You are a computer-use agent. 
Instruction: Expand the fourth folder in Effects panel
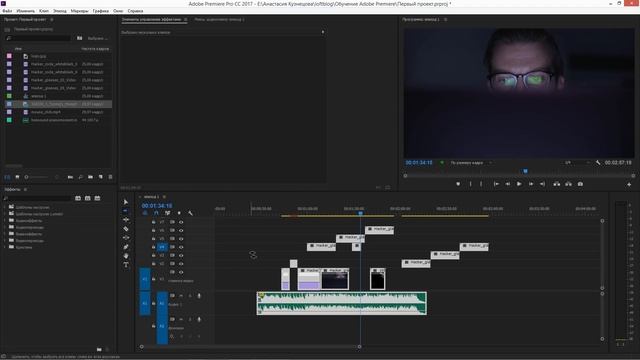click(x=5, y=227)
